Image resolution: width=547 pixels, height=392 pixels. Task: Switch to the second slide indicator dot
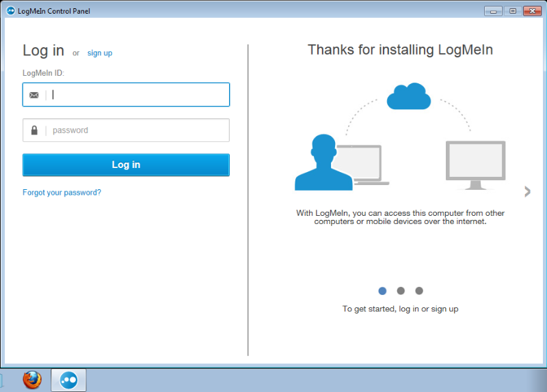(x=401, y=291)
